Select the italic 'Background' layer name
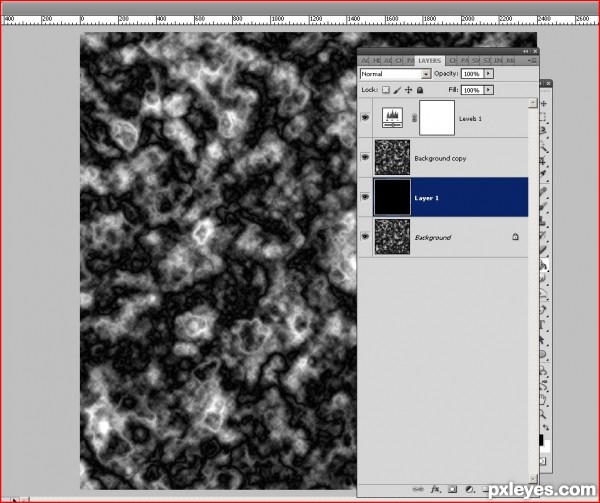Viewport: 600px width, 503px height. [x=432, y=238]
